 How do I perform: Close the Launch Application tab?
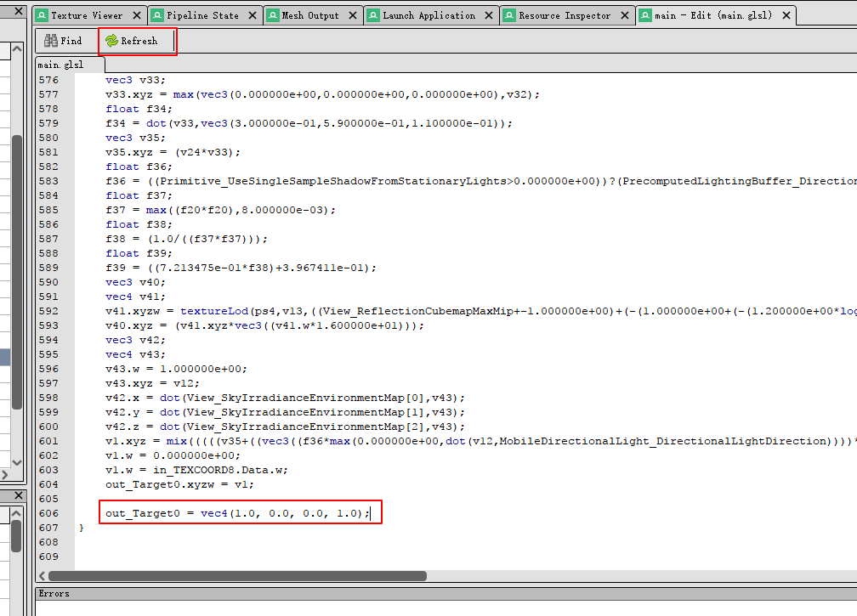(487, 14)
